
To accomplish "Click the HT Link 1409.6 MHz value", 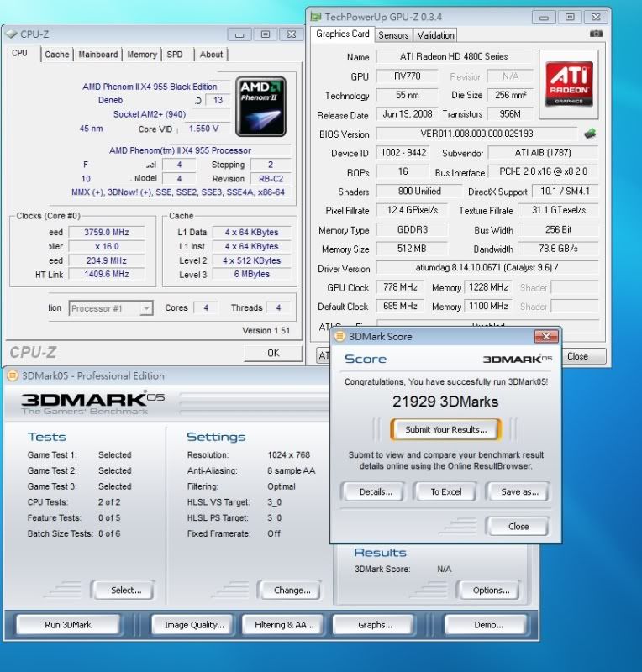I will point(107,275).
